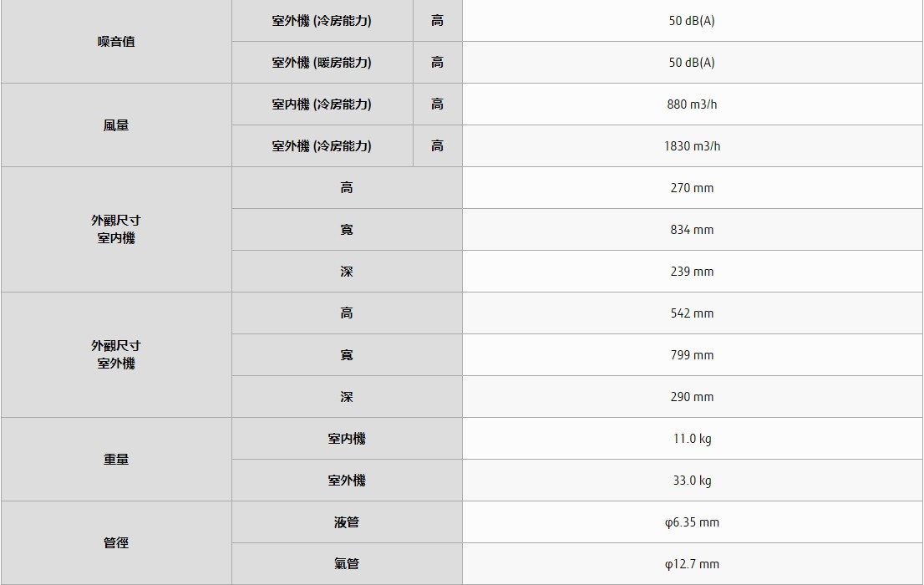Select the φ12.7 mm gas pipe value
This screenshot has width=924, height=585.
click(692, 564)
